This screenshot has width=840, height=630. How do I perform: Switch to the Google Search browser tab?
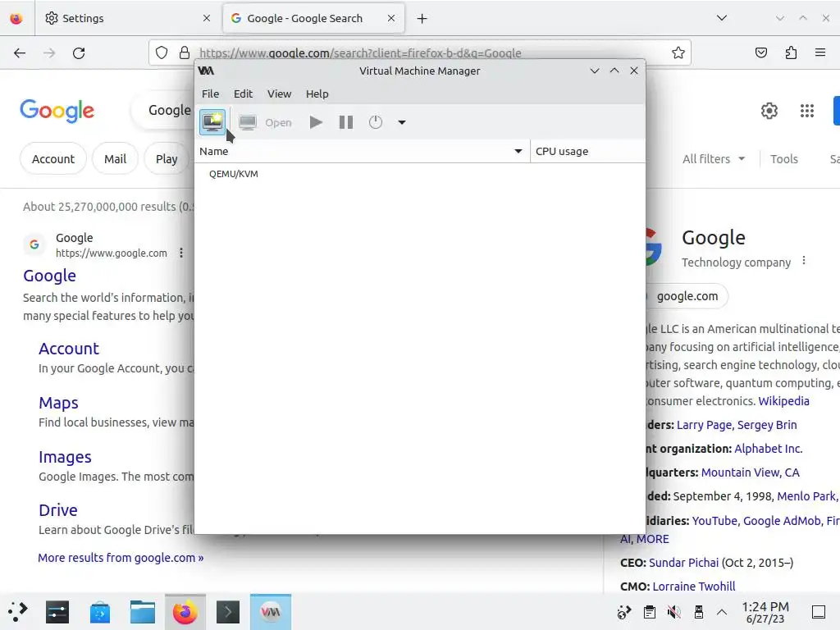pyautogui.click(x=313, y=18)
